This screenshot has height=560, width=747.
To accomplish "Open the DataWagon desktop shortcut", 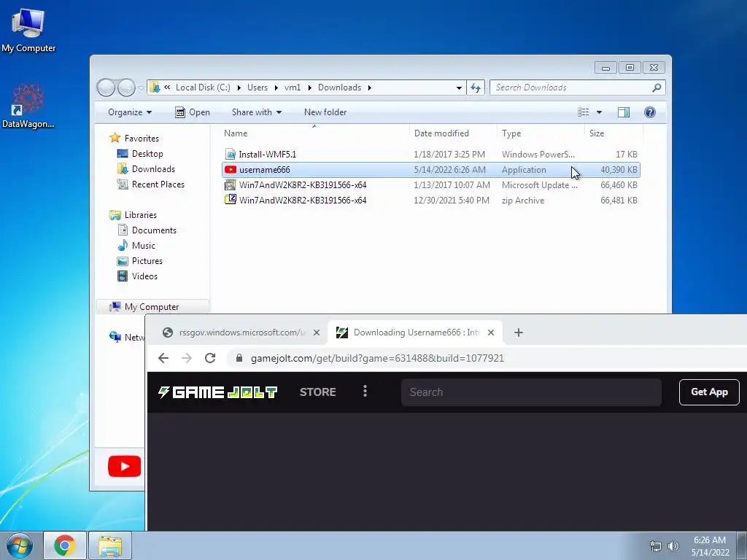I will click(28, 106).
